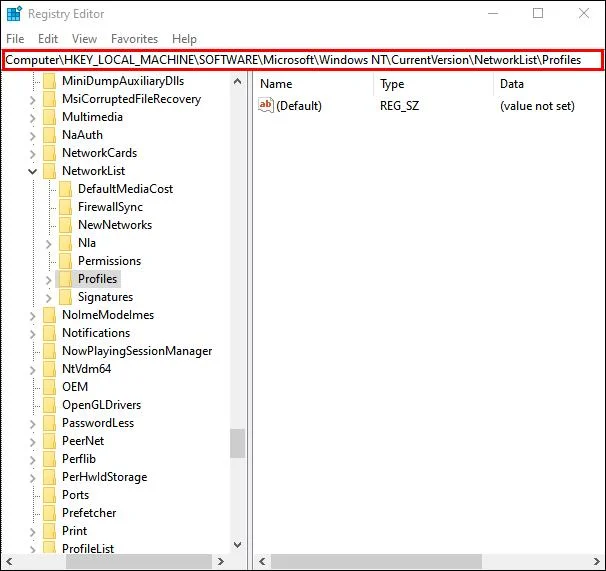This screenshot has width=606, height=571.
Task: Open the View menu
Action: click(84, 39)
